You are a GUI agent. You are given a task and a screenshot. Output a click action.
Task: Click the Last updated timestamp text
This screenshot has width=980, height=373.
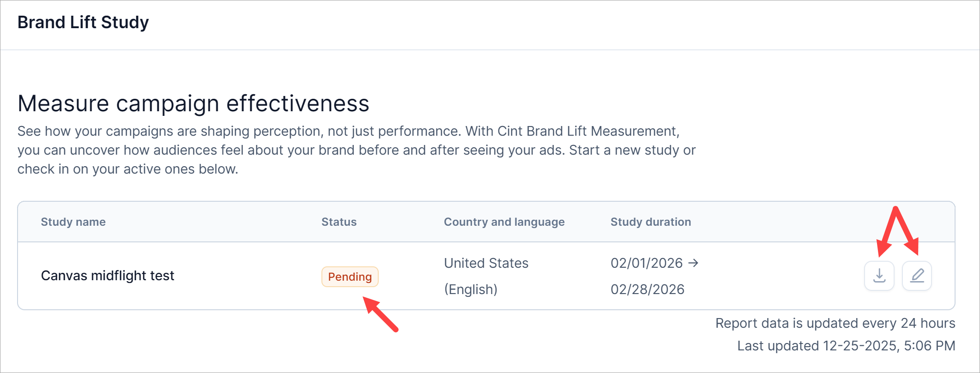coord(846,346)
